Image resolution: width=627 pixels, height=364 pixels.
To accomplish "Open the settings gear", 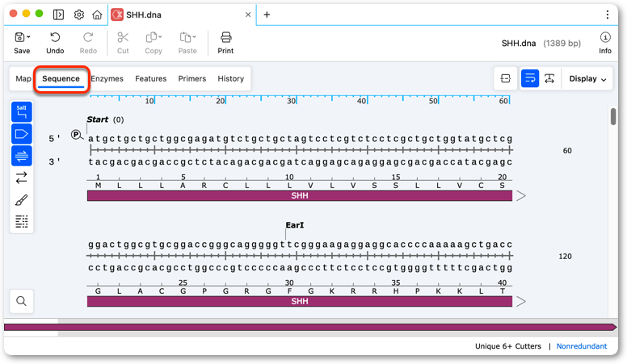I will click(78, 15).
